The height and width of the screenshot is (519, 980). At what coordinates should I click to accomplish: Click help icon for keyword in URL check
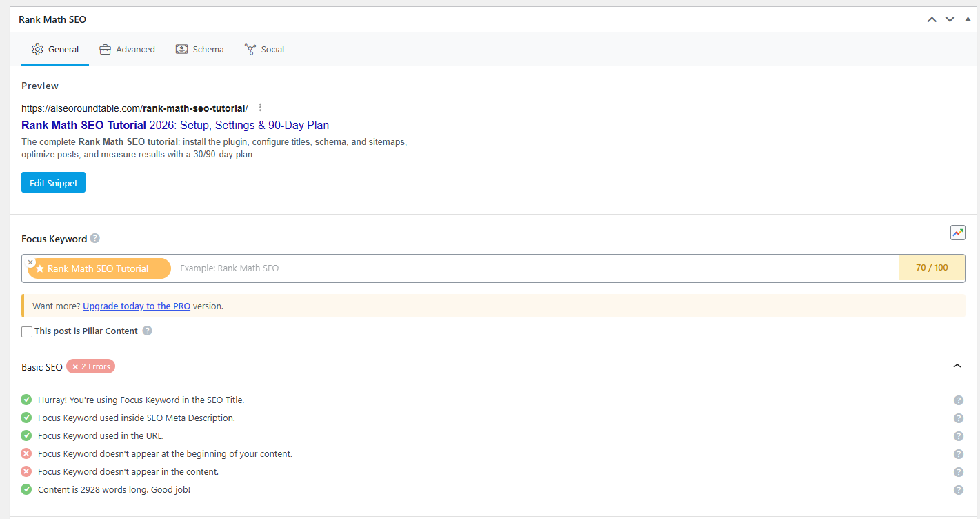[x=958, y=436]
